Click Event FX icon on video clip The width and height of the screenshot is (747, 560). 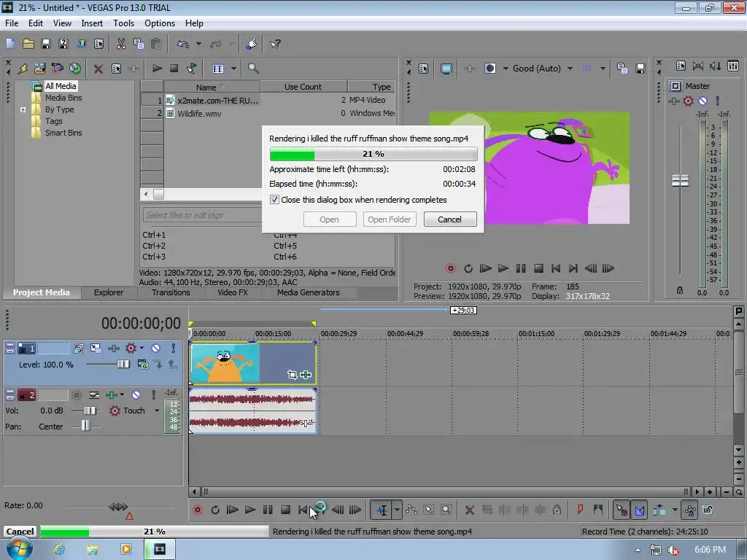point(306,375)
